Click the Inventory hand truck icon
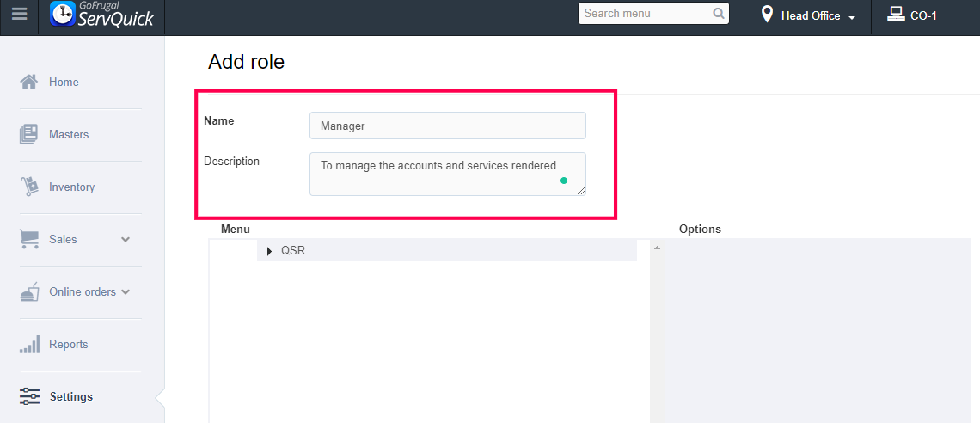Screen dimensions: 980x423 click(x=29, y=187)
